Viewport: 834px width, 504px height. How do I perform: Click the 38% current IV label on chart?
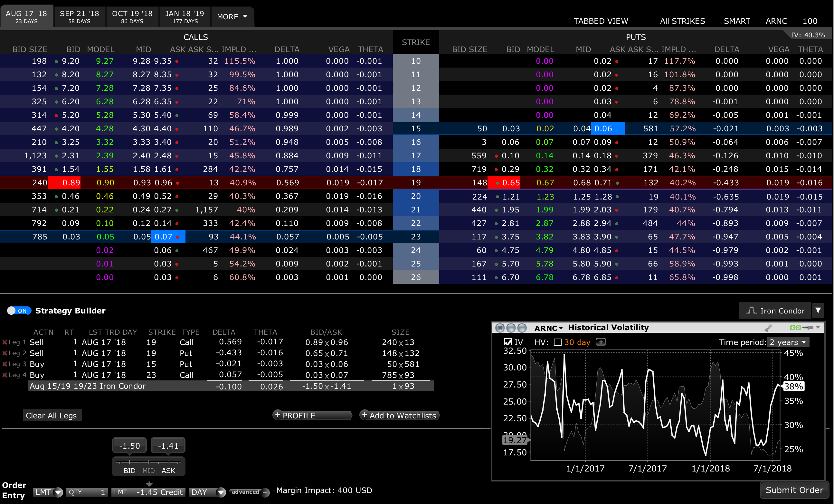click(794, 386)
